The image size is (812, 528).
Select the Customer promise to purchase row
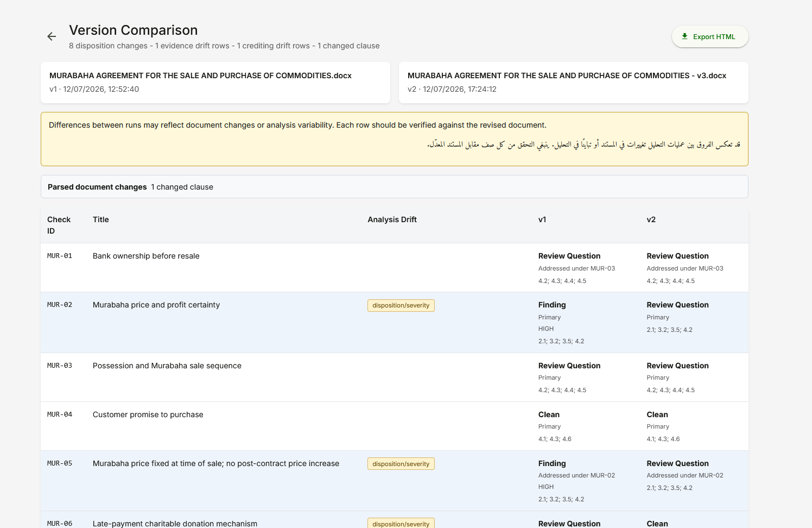pos(395,426)
